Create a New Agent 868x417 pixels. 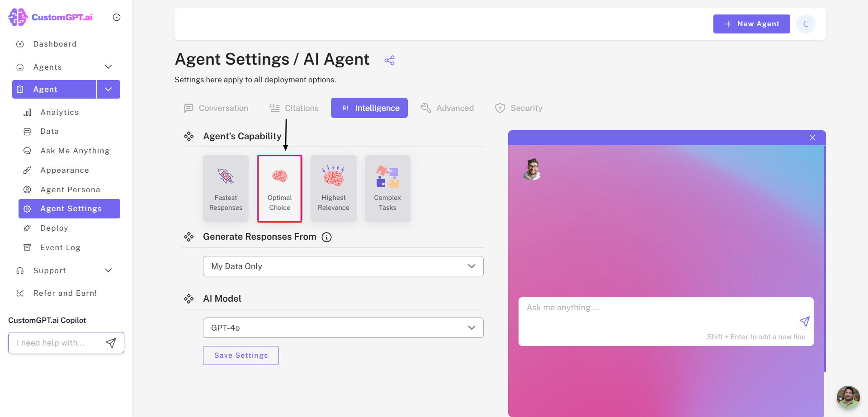[751, 24]
